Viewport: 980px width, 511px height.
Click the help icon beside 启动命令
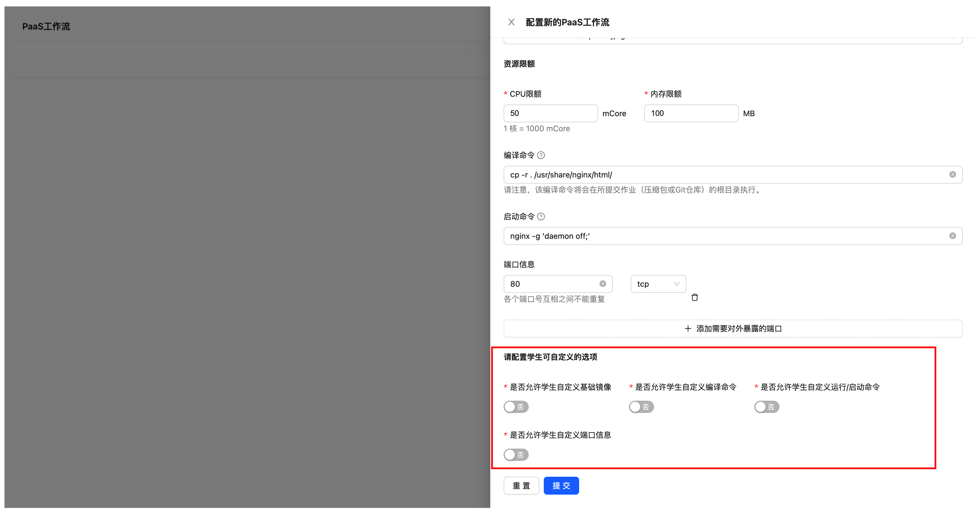click(x=541, y=216)
